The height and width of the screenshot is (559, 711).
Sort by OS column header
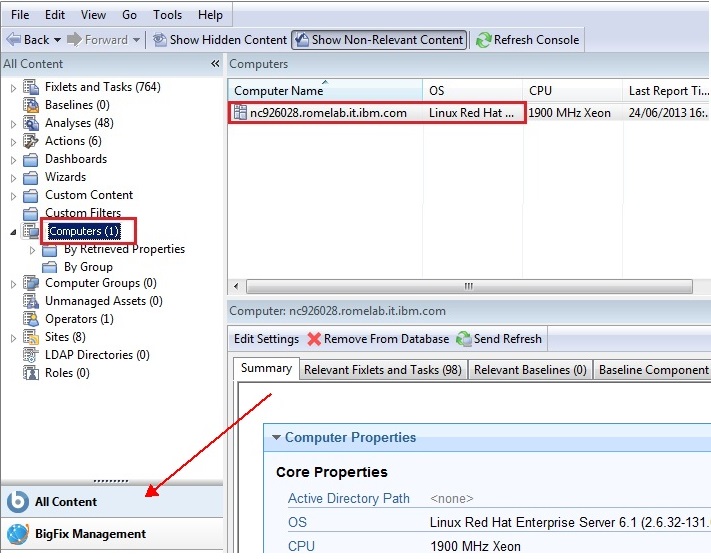coord(472,91)
